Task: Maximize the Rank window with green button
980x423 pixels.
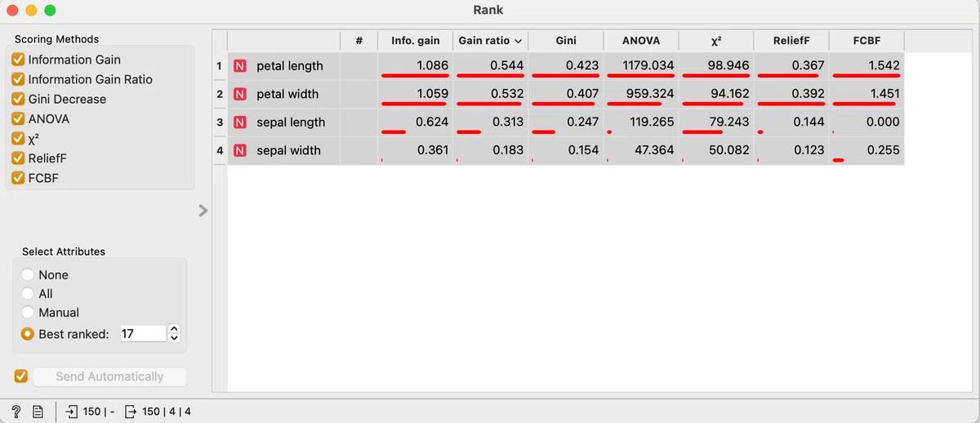Action: click(50, 11)
